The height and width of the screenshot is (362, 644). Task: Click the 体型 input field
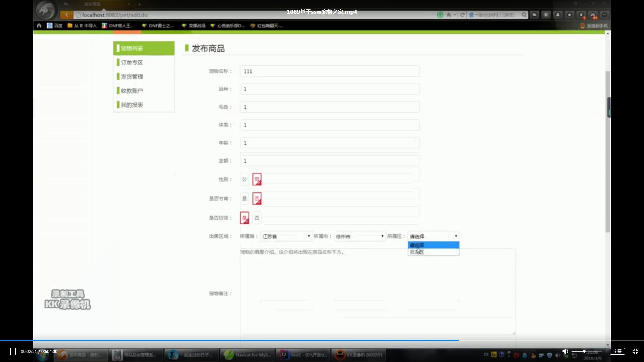[x=330, y=125]
